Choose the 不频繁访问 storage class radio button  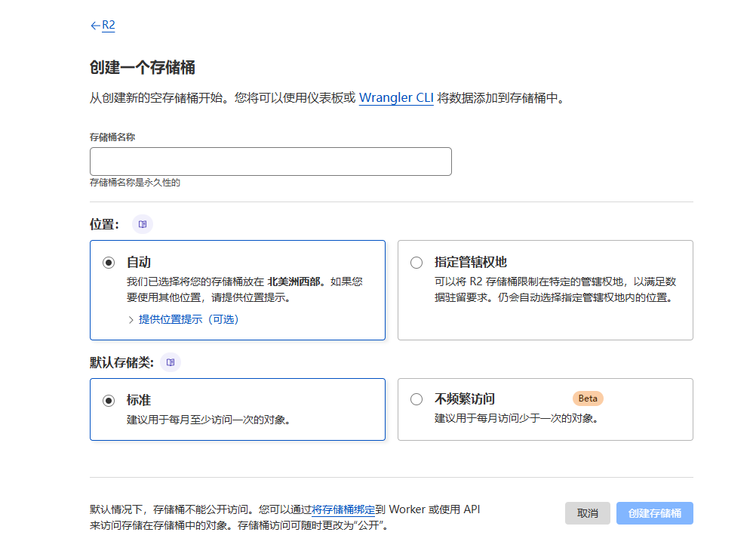[x=416, y=400]
